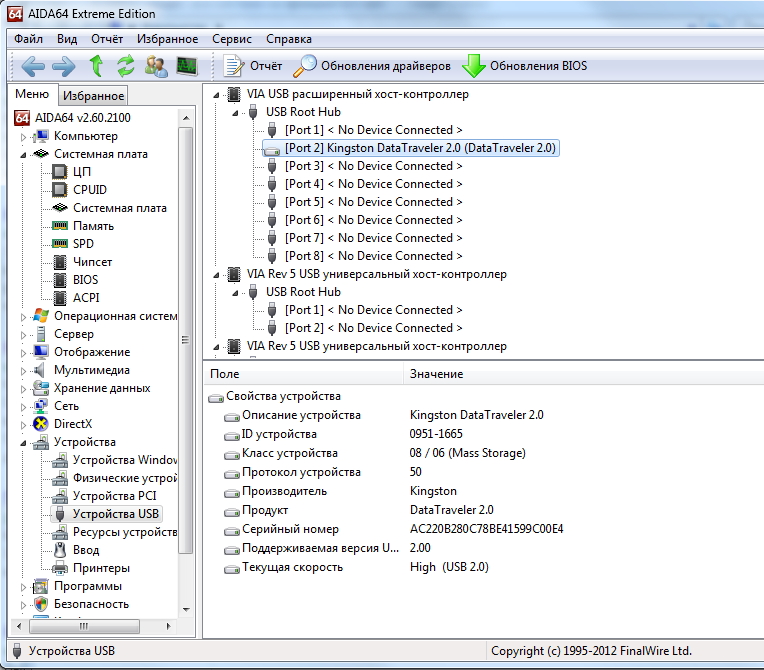Click Обновления драйверов toolbar button
Viewport: 764px width, 670px height.
372,66
